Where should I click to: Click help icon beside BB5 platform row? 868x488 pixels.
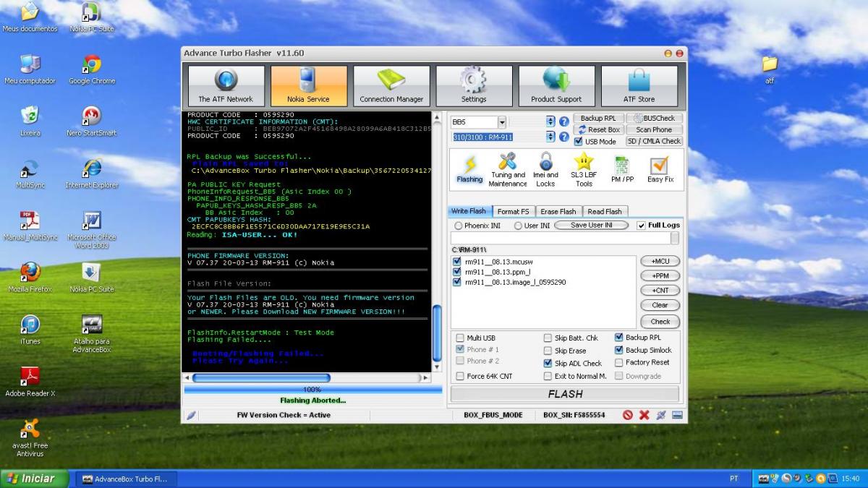click(564, 121)
